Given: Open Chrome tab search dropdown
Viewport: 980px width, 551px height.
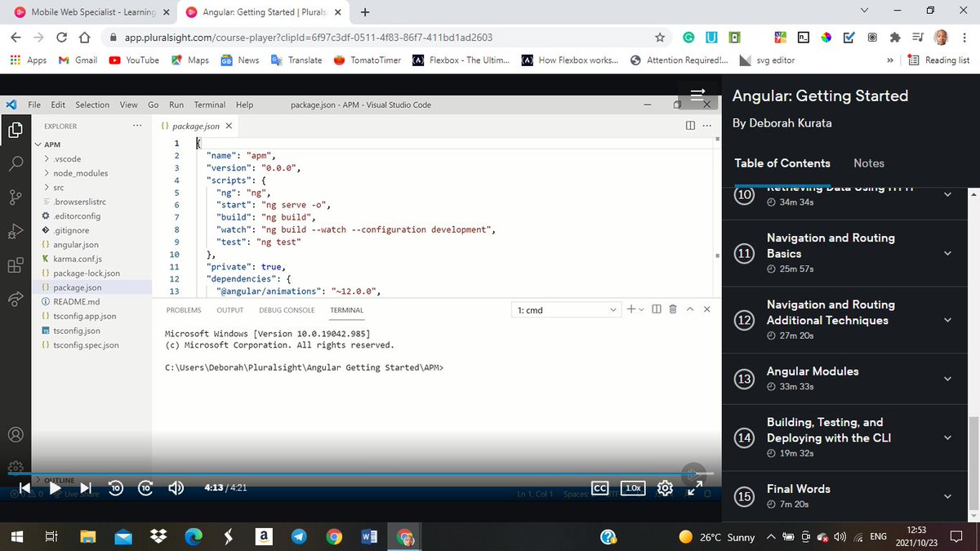Looking at the screenshot, I should pos(865,11).
